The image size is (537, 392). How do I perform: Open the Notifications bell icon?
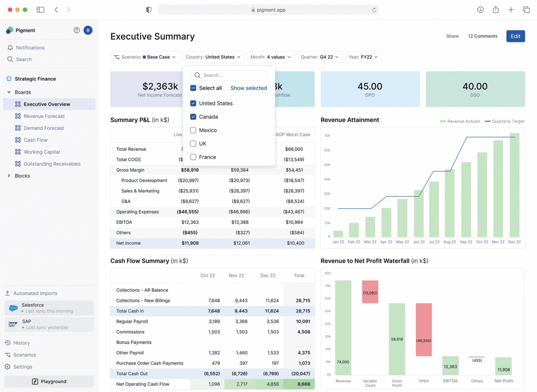(10, 48)
